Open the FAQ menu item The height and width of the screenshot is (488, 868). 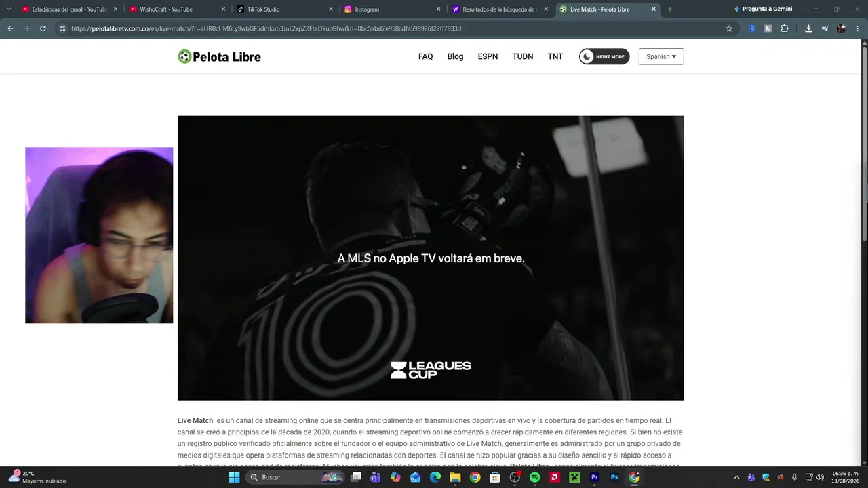coord(425,57)
